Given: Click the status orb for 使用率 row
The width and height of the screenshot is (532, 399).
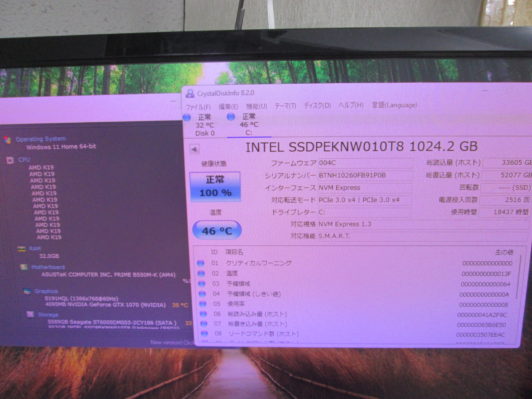Looking at the screenshot, I should point(203,304).
